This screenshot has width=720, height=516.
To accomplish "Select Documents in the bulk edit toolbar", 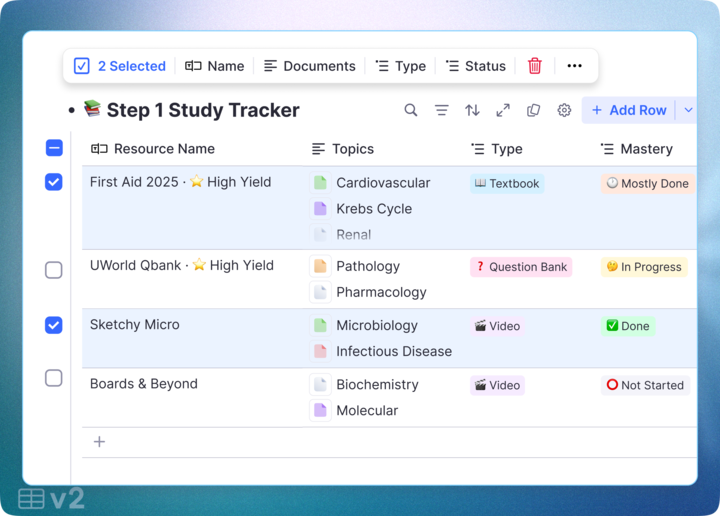I will (x=309, y=66).
